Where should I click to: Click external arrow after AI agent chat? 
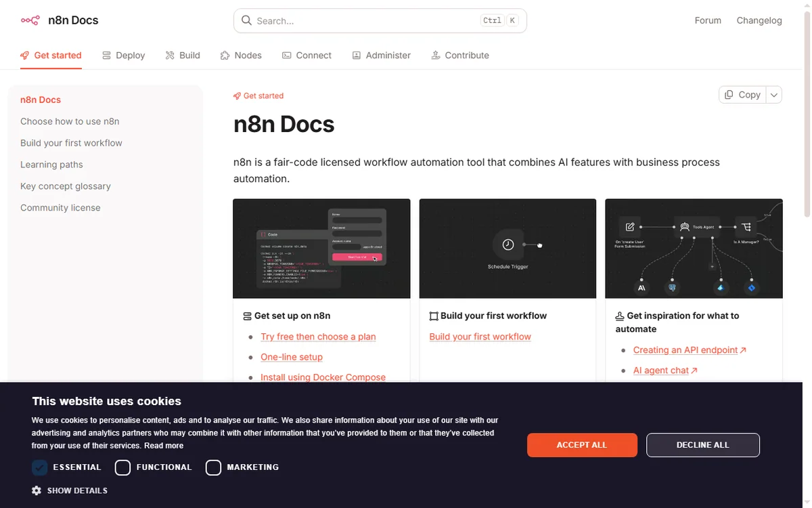(x=694, y=371)
